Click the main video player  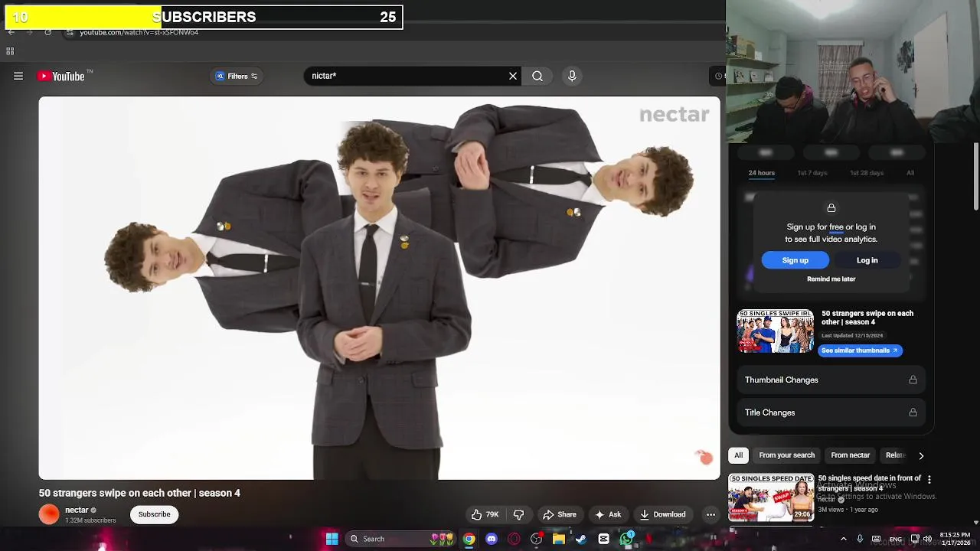pos(380,288)
